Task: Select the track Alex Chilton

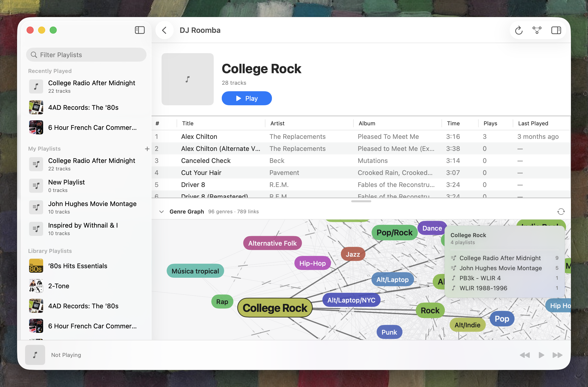Action: pyautogui.click(x=361, y=136)
